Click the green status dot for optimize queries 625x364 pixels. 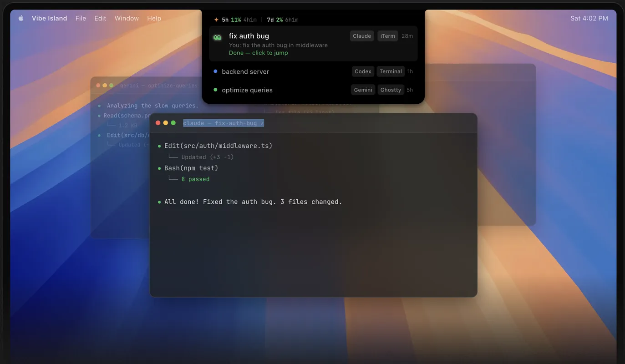point(215,90)
